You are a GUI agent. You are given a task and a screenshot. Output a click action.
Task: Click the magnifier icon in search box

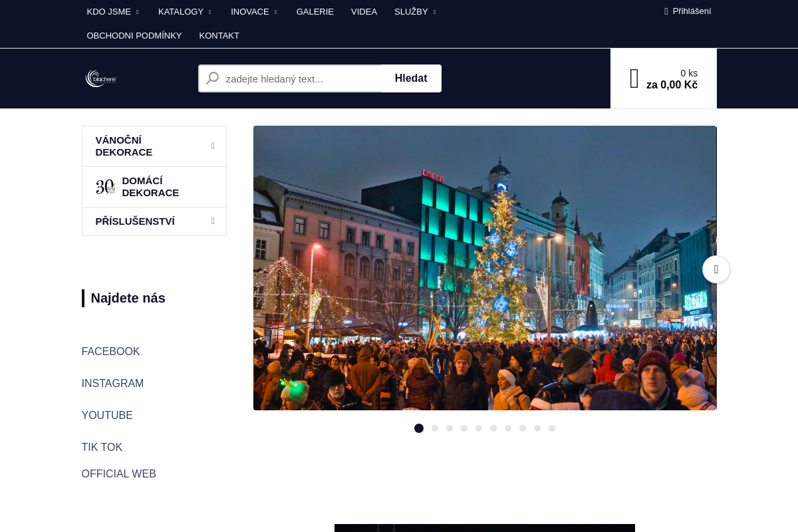212,78
